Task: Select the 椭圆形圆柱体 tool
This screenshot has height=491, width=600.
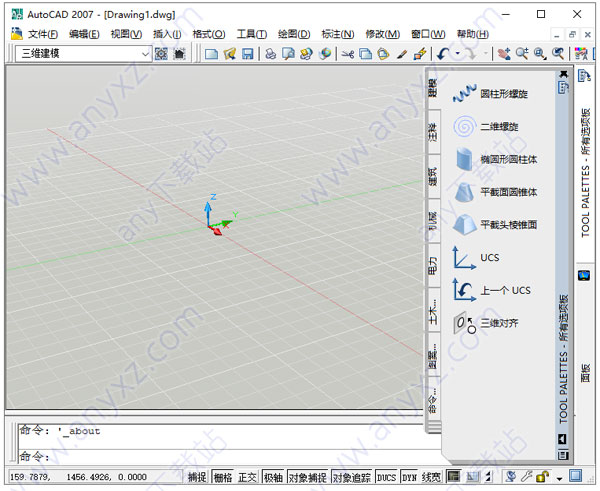Action: (495, 159)
